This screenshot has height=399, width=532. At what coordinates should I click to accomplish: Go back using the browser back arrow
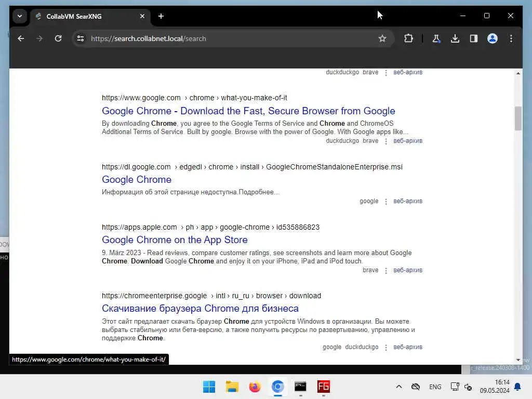(21, 38)
